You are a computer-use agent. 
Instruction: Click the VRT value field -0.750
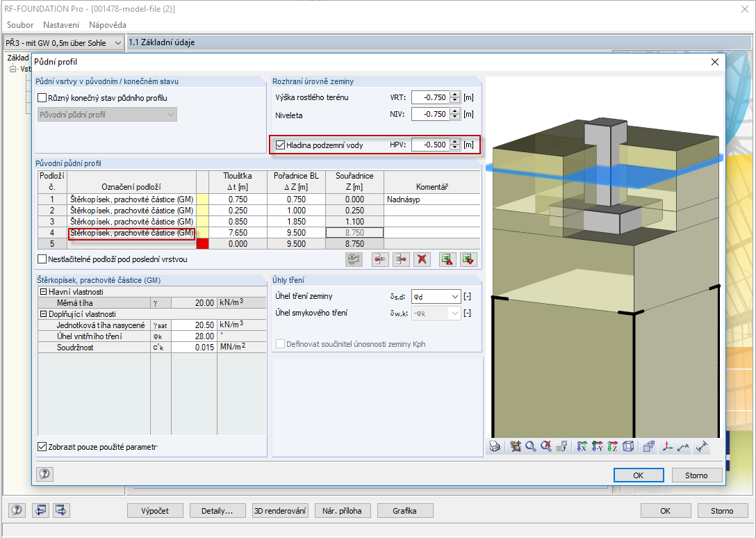pos(430,97)
